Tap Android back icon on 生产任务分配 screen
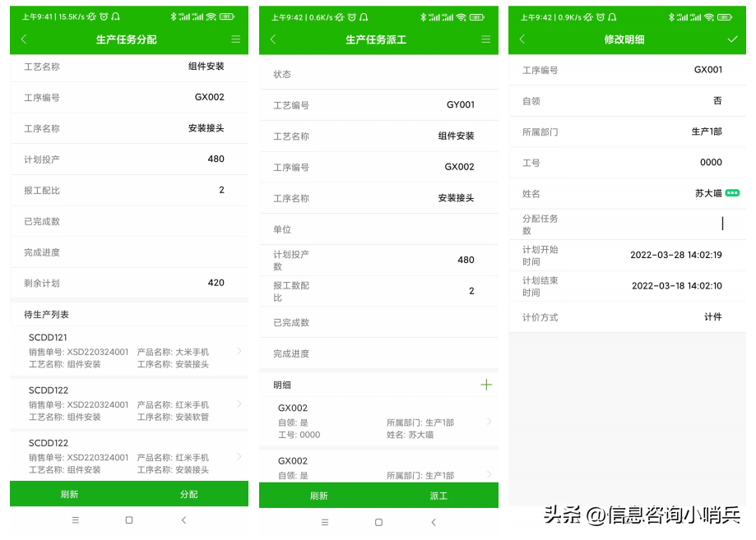 pos(183,519)
